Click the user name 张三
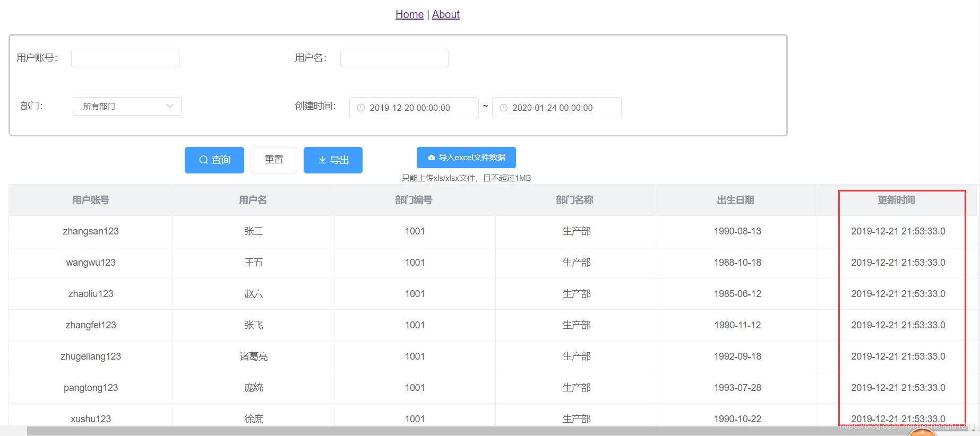 coord(253,231)
